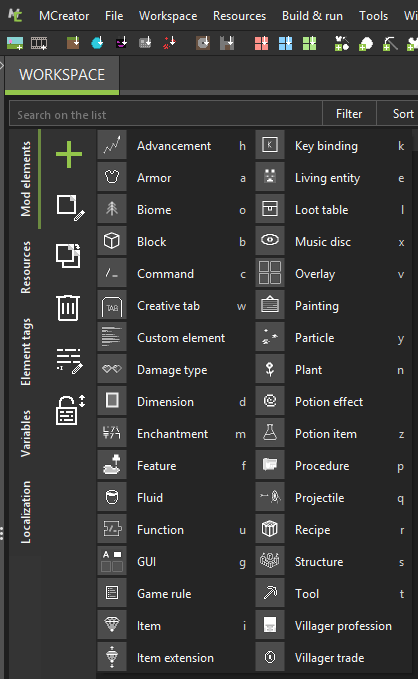Choose the Dimension element icon
This screenshot has height=679, width=418.
(x=112, y=401)
